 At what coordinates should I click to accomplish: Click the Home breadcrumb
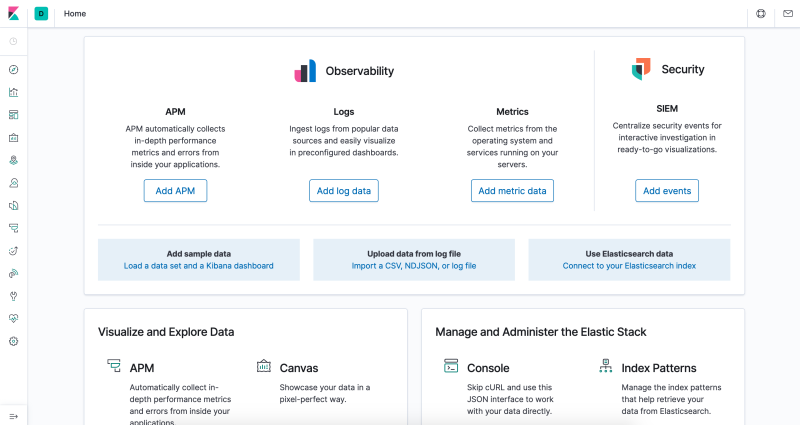pos(75,14)
